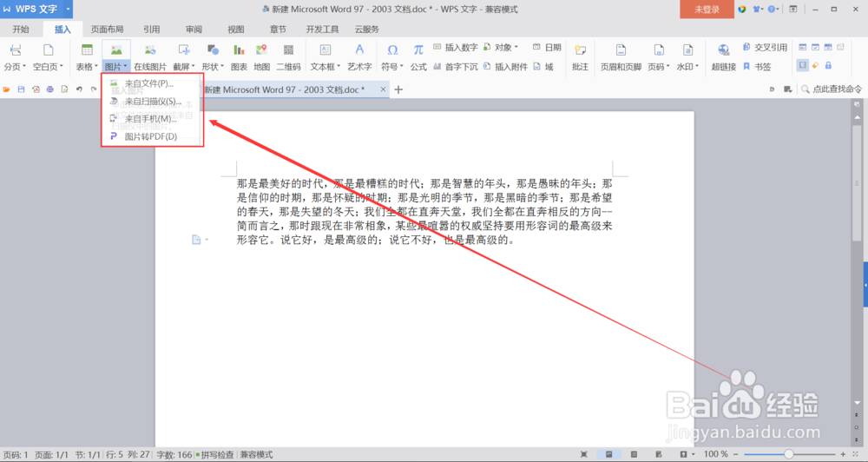Click the zoom slider handle
The width and height of the screenshot is (868, 462).
(x=788, y=454)
